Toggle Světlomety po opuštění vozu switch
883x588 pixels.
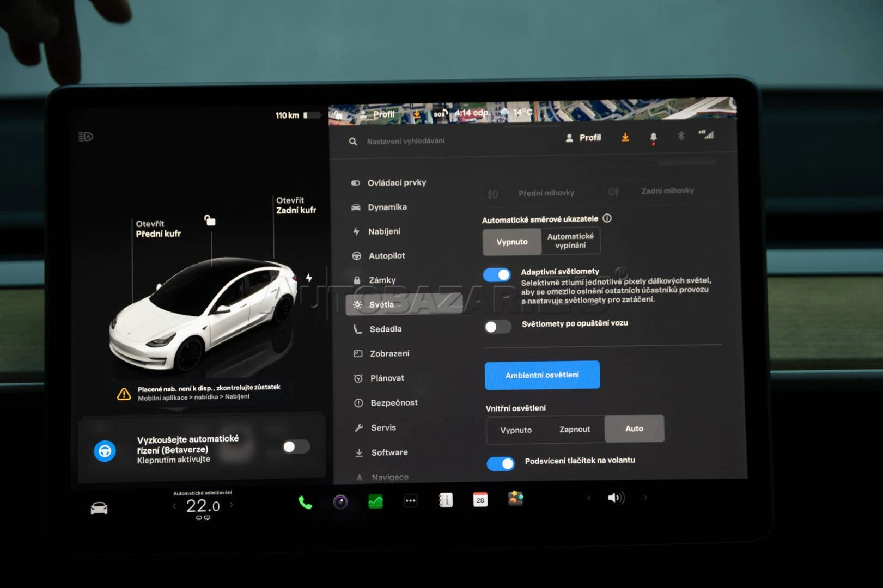498,327
